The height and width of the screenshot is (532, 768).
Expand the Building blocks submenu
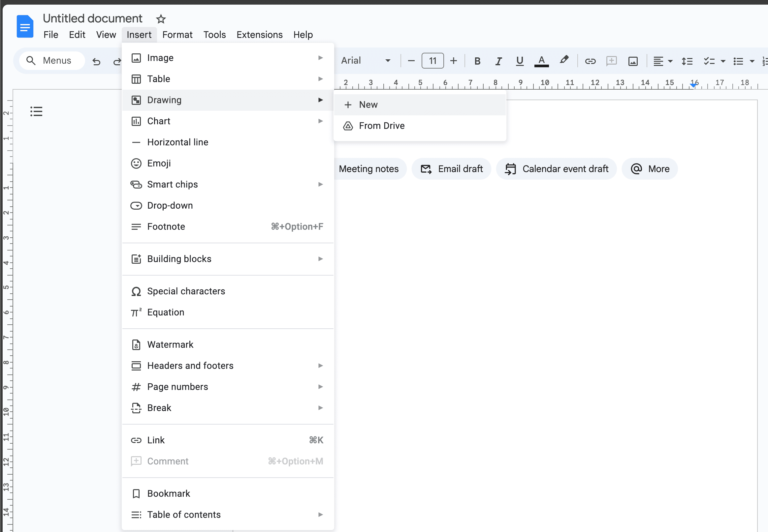[x=228, y=259]
